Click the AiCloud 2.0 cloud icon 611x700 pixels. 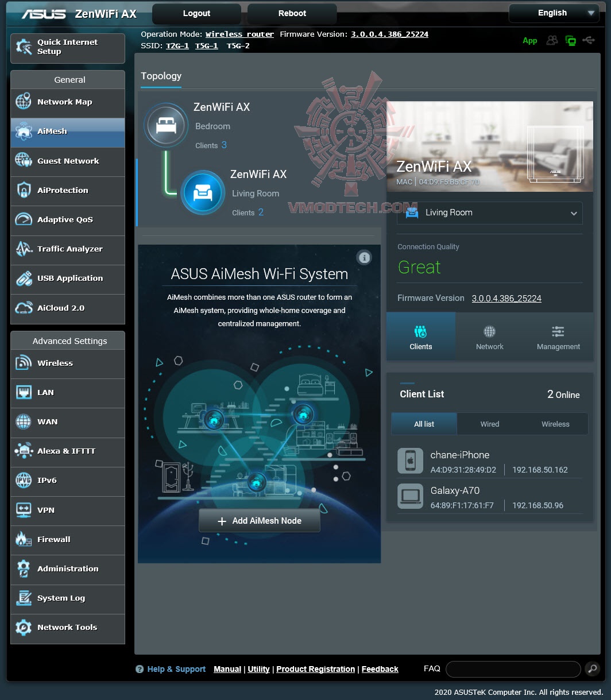pyautogui.click(x=24, y=308)
